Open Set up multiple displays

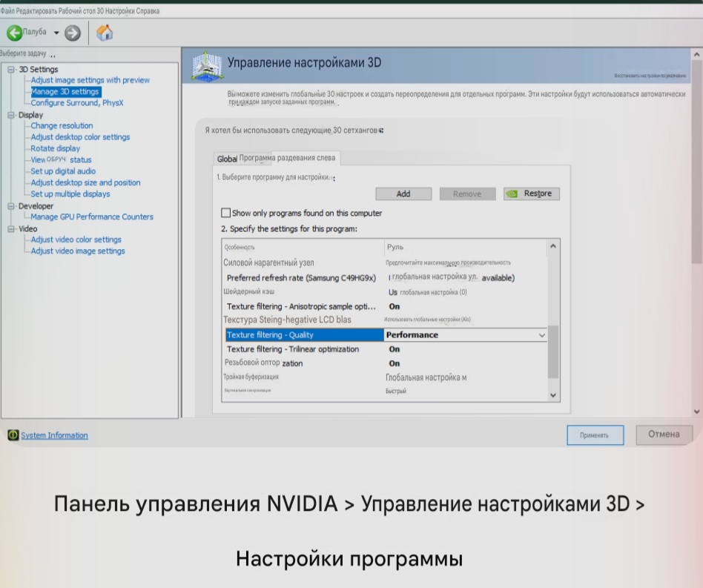click(x=70, y=194)
